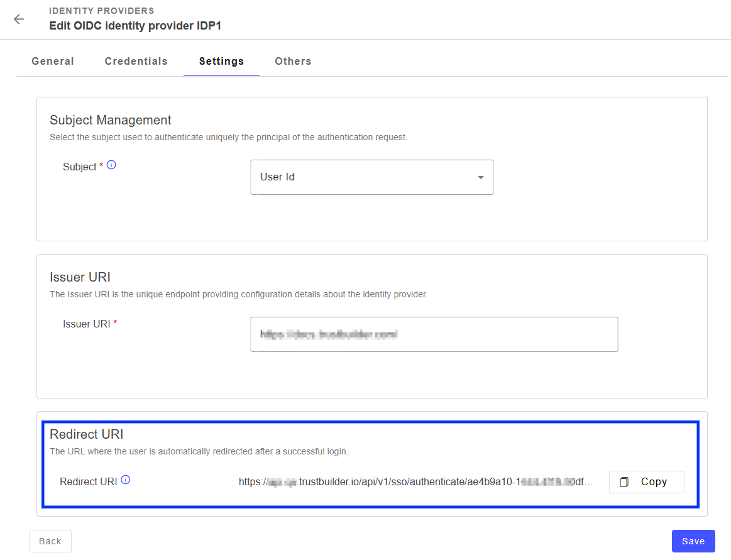Click the info icon next to Subject
The width and height of the screenshot is (731, 560).
tap(111, 165)
